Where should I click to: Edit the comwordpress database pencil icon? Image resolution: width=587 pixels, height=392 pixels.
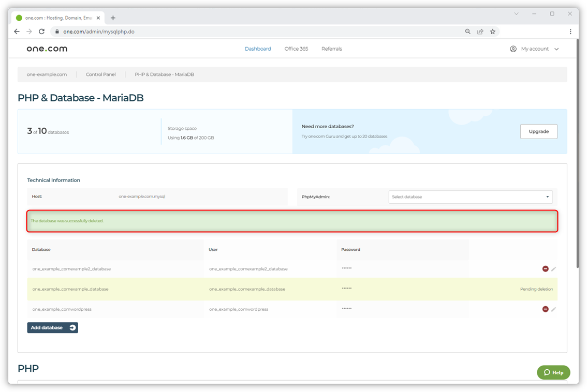tap(553, 309)
